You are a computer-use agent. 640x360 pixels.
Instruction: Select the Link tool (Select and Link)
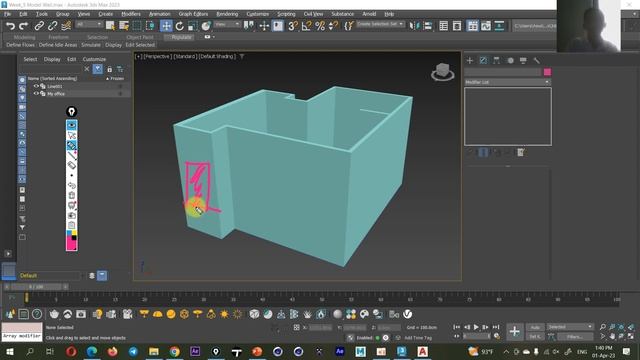point(39,26)
